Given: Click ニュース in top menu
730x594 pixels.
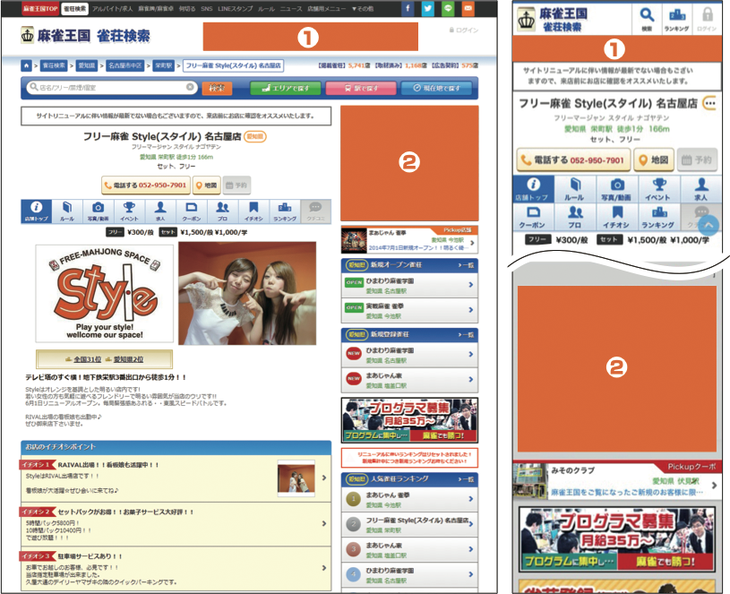Looking at the screenshot, I should tap(291, 8).
